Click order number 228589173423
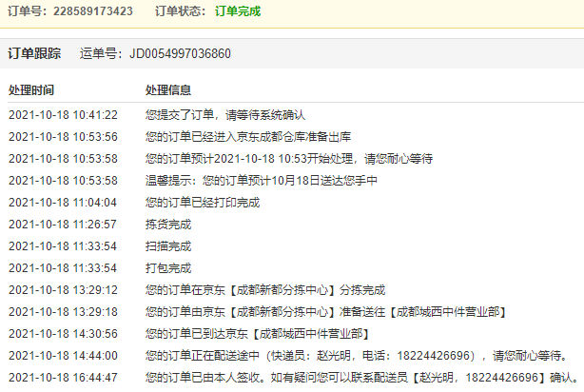584x392 pixels. point(93,11)
